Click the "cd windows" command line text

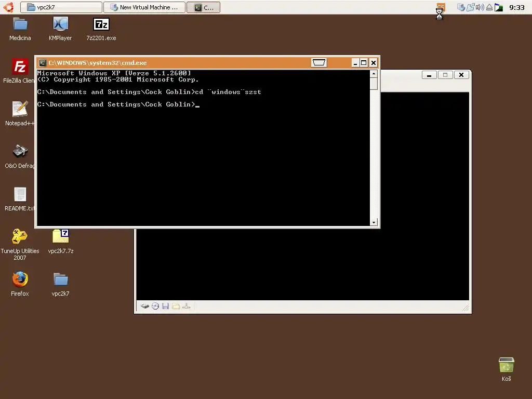228,92
